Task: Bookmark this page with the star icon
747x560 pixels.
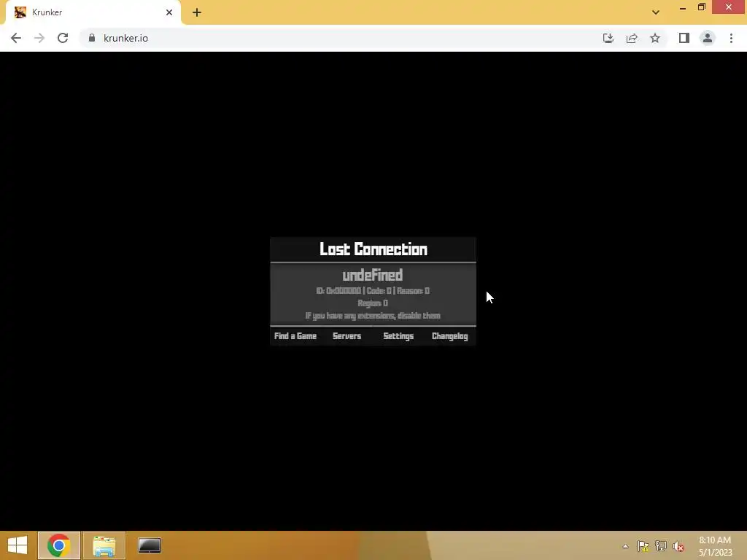Action: 655,38
